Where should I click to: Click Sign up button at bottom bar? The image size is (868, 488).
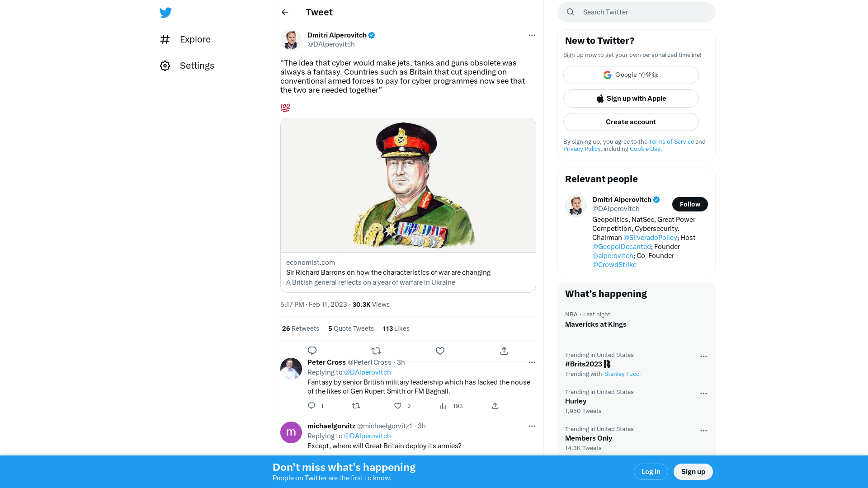click(693, 471)
